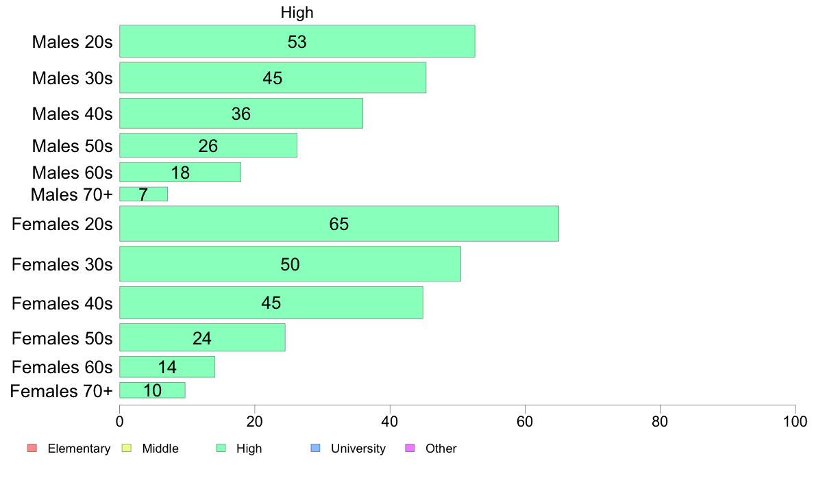Click the Males 50s bar labeled 26
This screenshot has width=814, height=504.
[x=209, y=145]
